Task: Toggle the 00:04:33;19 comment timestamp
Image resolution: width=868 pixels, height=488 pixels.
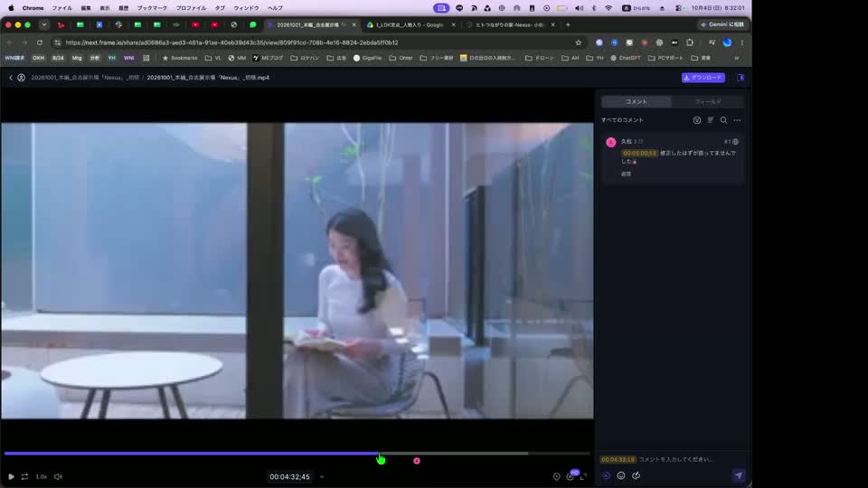Action: [618, 459]
